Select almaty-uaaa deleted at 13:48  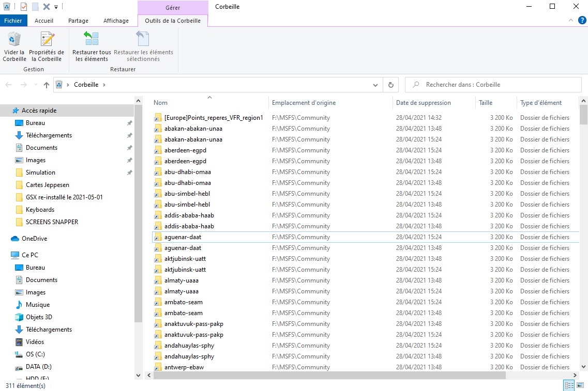click(x=365, y=280)
